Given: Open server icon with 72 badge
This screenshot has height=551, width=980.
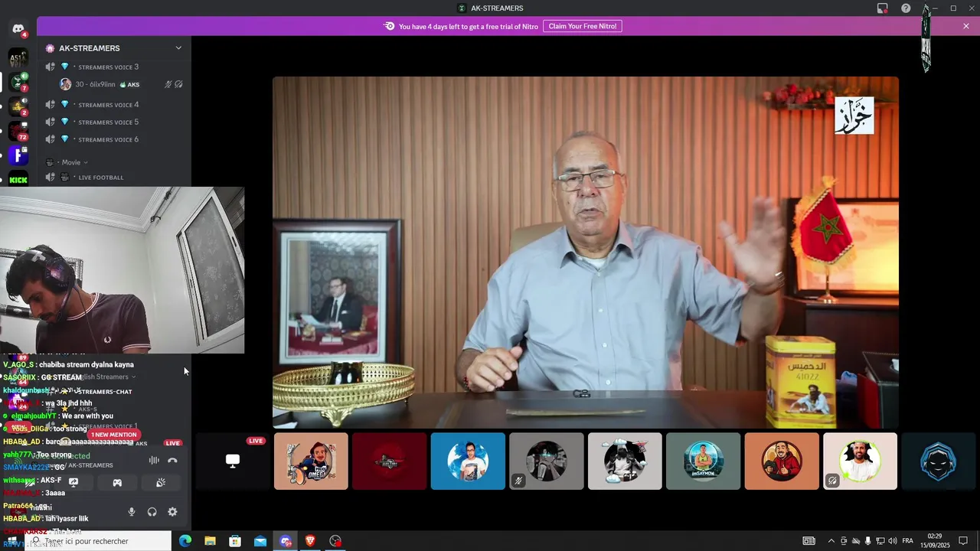Looking at the screenshot, I should [18, 131].
